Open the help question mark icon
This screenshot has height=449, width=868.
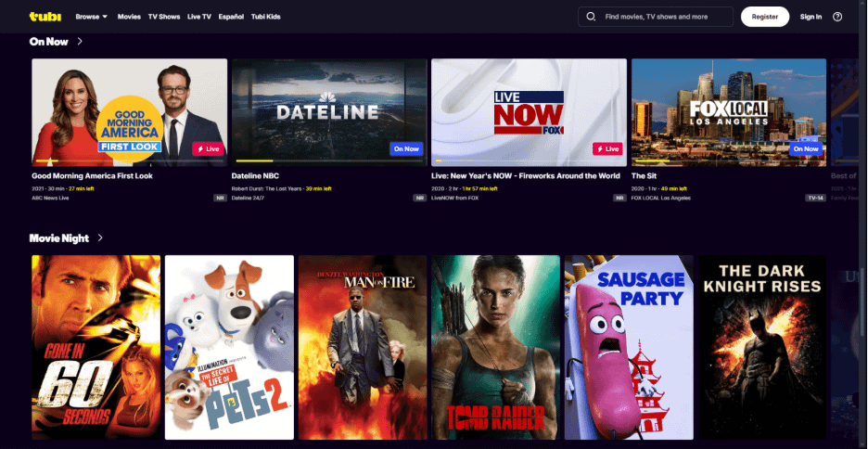coord(837,17)
